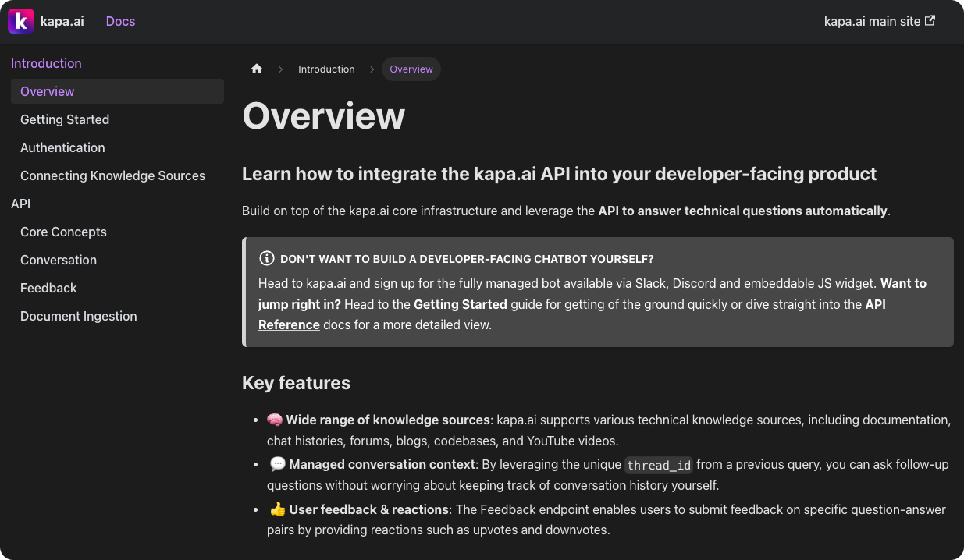Click the speech bubble emoji
Image resolution: width=964 pixels, height=560 pixels.
coord(278,464)
